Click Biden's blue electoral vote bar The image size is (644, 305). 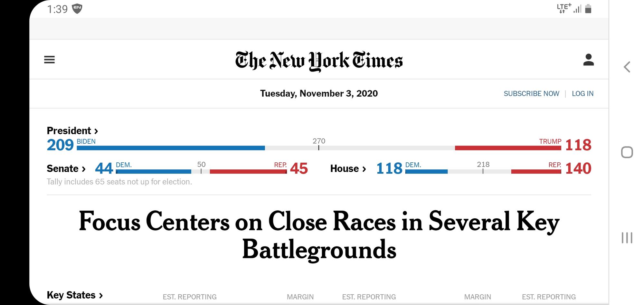[x=171, y=148]
